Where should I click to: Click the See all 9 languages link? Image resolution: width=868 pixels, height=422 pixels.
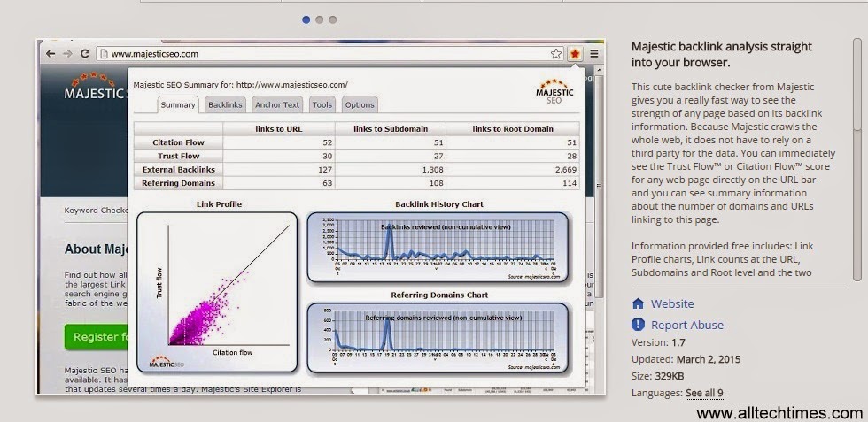[x=704, y=393]
